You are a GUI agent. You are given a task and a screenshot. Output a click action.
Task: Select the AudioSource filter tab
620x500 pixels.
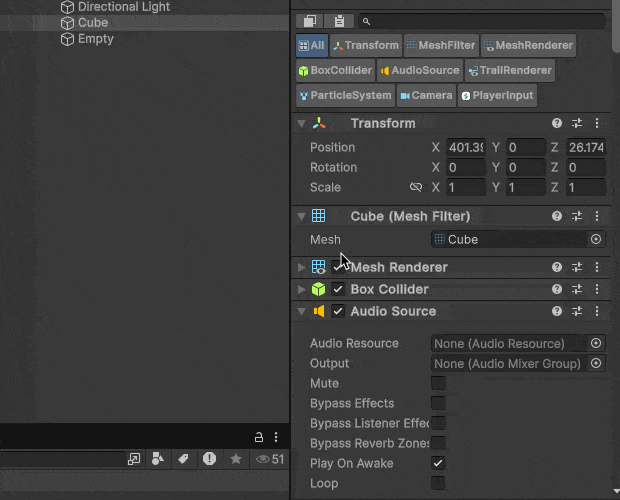click(419, 70)
